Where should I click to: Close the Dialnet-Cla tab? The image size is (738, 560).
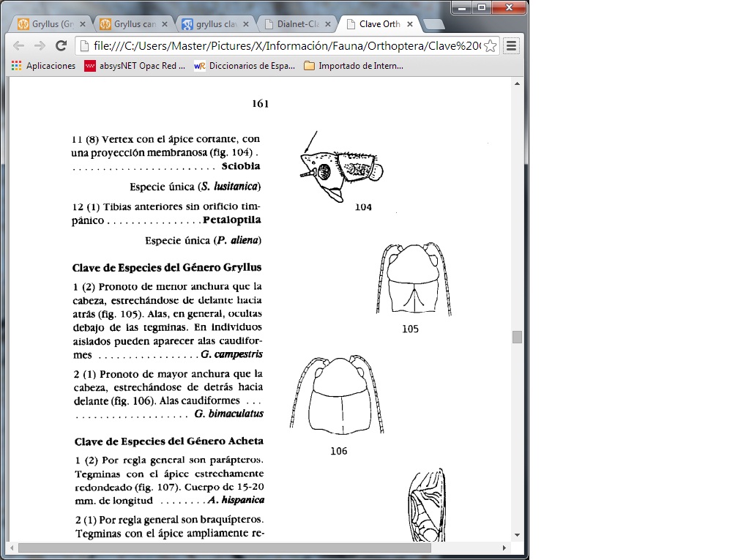(328, 24)
